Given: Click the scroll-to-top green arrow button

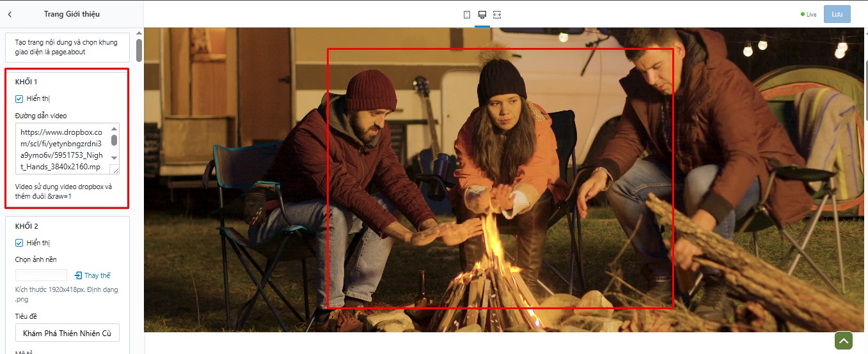Looking at the screenshot, I should [x=844, y=341].
